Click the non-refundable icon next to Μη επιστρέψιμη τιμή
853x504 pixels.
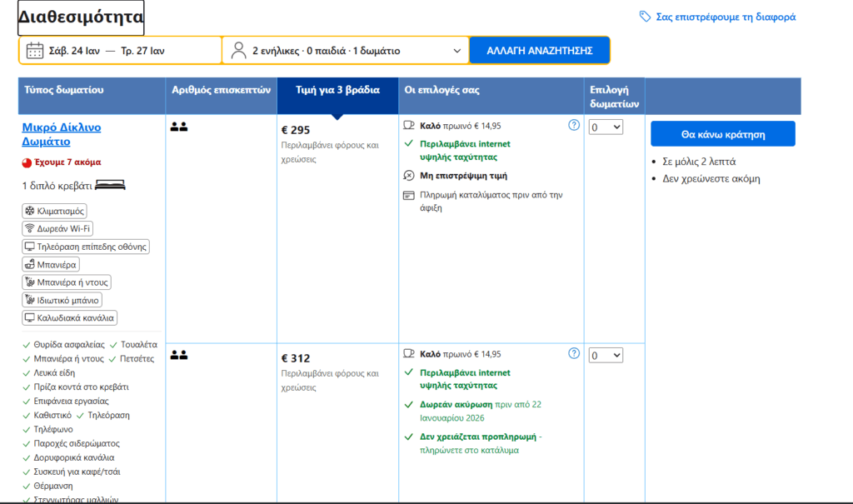click(x=408, y=176)
